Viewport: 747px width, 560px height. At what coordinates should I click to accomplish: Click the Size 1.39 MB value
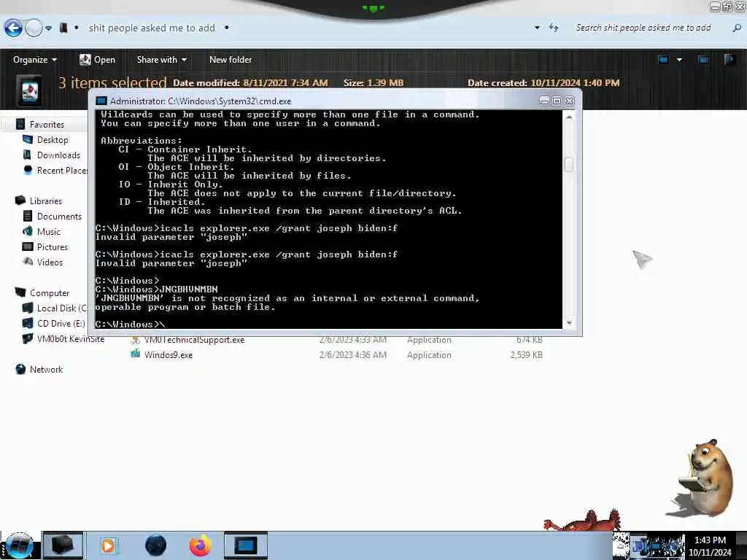tap(385, 83)
